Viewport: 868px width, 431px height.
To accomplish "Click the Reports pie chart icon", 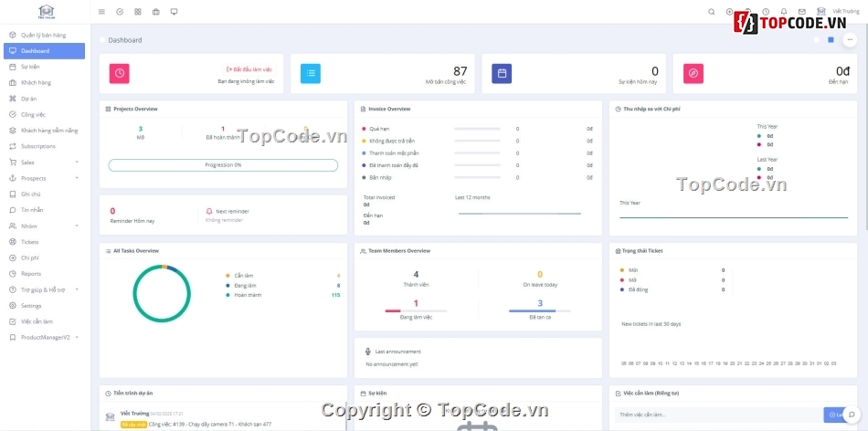I will click(x=13, y=274).
